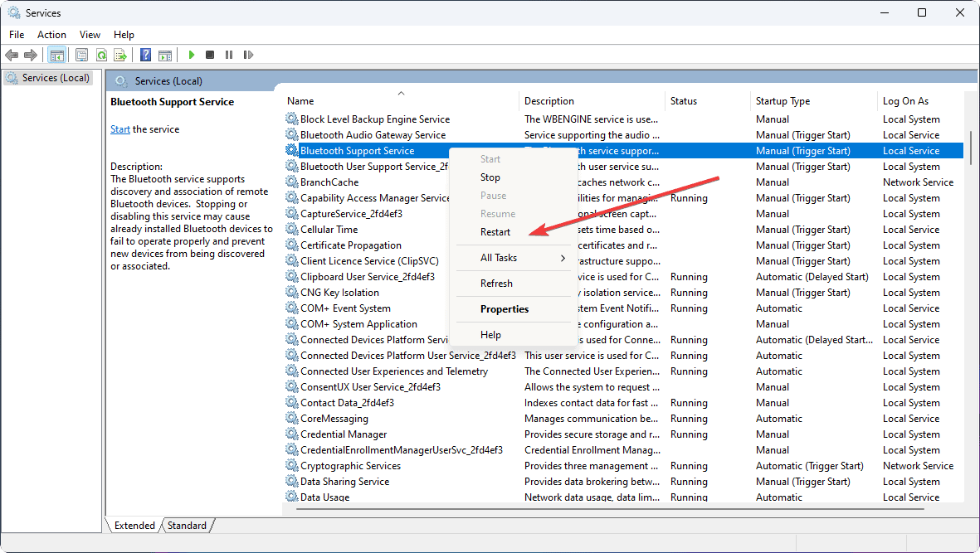Image resolution: width=980 pixels, height=553 pixels.
Task: Click the Export List toolbar icon
Action: pyautogui.click(x=120, y=55)
